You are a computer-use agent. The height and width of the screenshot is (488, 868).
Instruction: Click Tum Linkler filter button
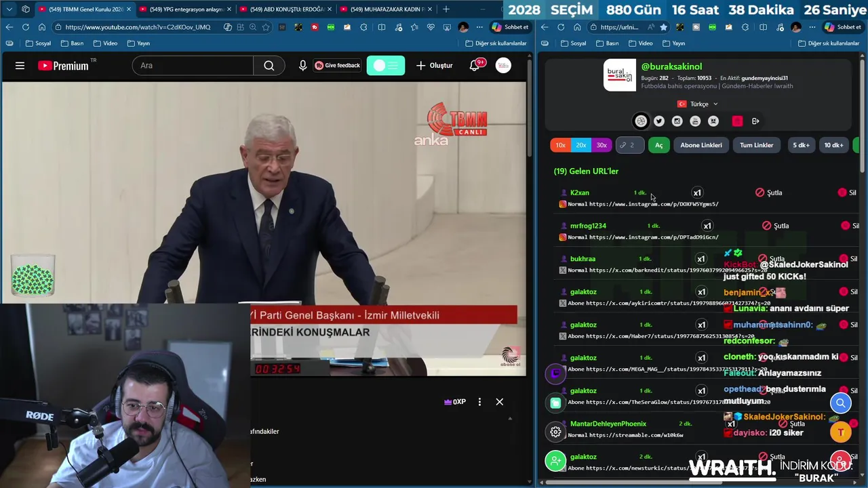756,145
